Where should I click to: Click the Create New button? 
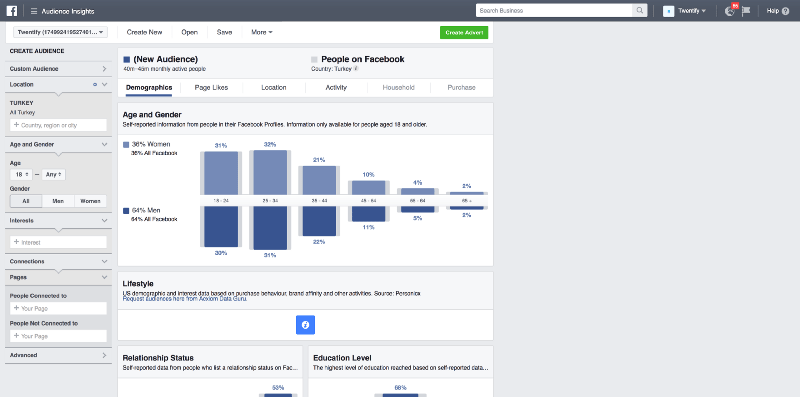[x=144, y=32]
